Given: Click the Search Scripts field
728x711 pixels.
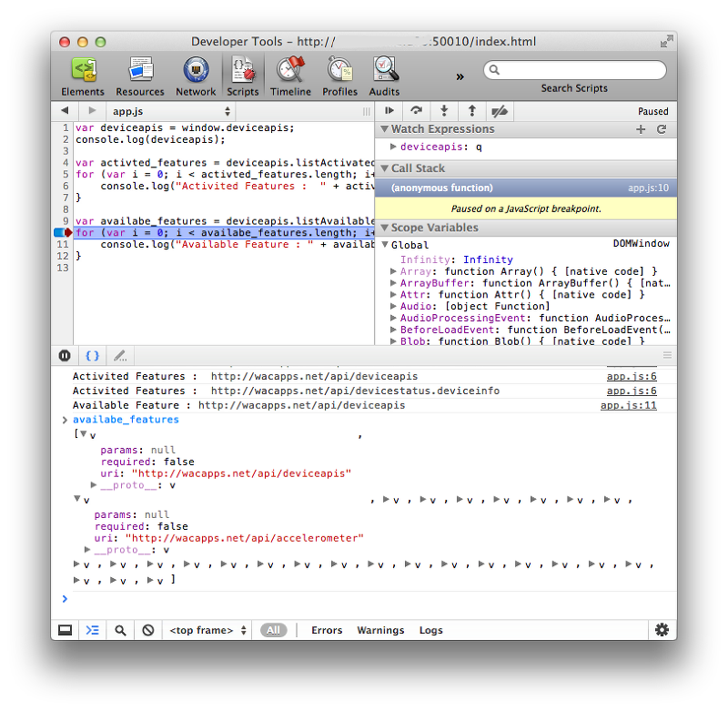Looking at the screenshot, I should (x=575, y=70).
